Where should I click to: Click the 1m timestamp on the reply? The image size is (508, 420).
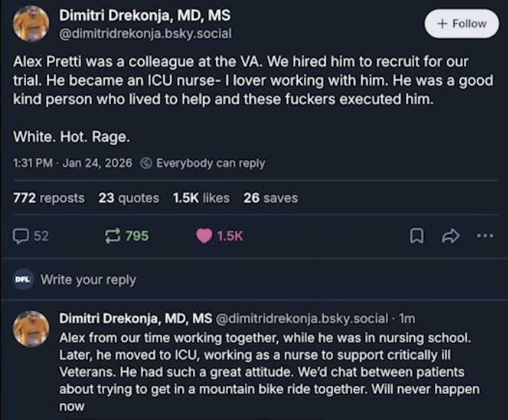coord(407,318)
